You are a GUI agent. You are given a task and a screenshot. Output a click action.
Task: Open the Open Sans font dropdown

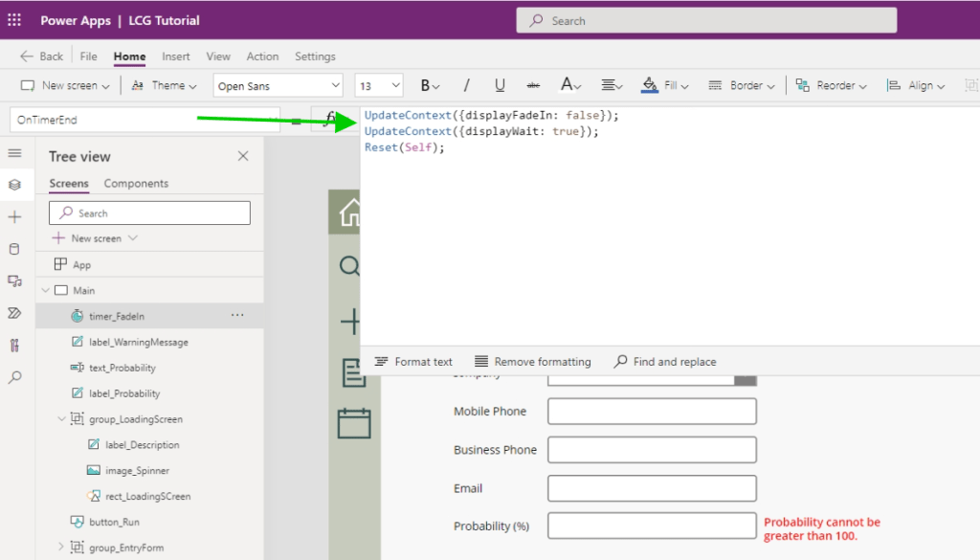[278, 85]
